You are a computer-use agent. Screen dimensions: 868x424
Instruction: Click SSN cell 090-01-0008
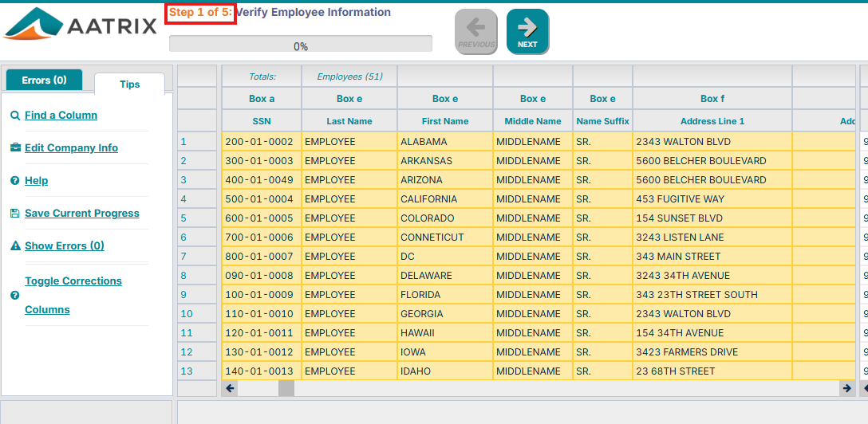(262, 275)
